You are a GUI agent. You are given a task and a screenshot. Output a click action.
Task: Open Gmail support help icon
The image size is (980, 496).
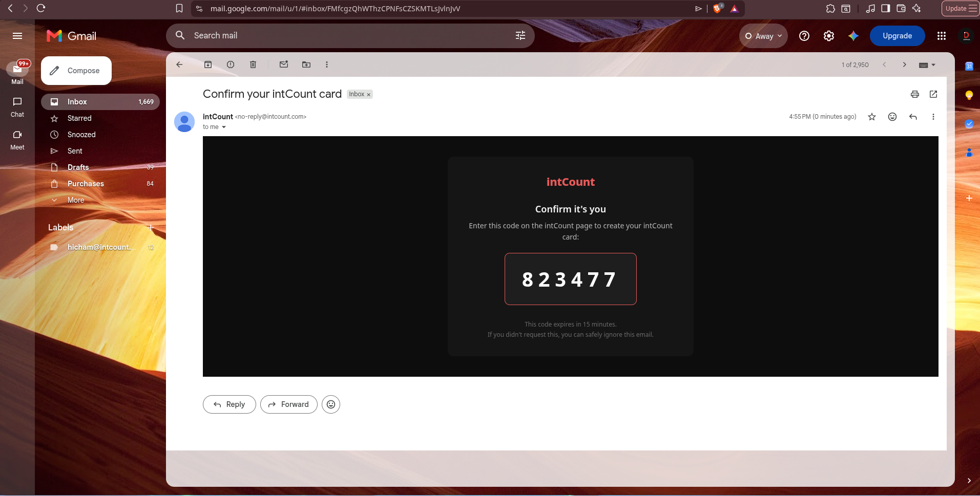tap(804, 36)
